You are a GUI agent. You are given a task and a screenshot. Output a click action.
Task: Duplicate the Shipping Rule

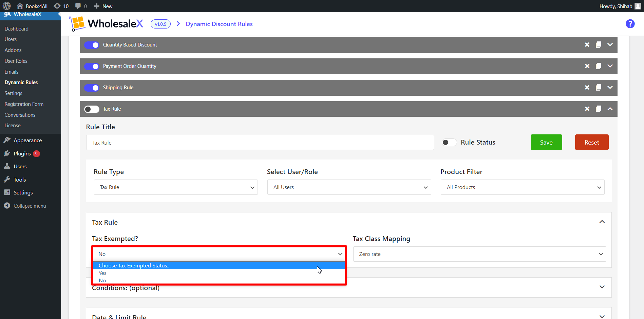(599, 88)
